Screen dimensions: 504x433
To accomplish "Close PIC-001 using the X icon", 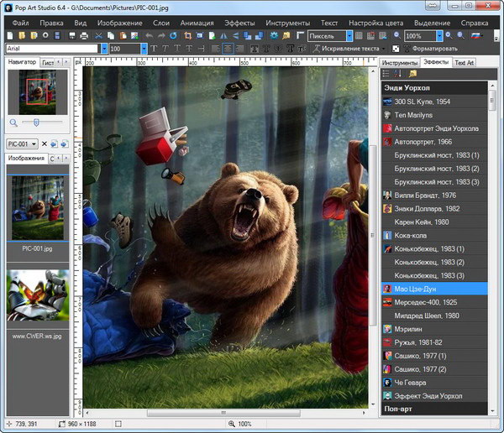I will 45,143.
